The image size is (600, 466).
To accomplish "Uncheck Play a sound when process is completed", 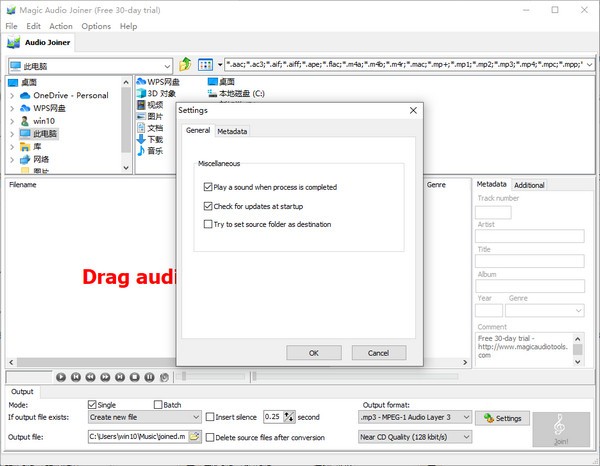I will pos(208,187).
